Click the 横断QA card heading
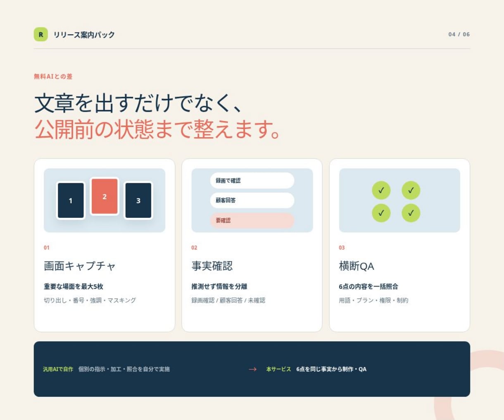 point(357,266)
